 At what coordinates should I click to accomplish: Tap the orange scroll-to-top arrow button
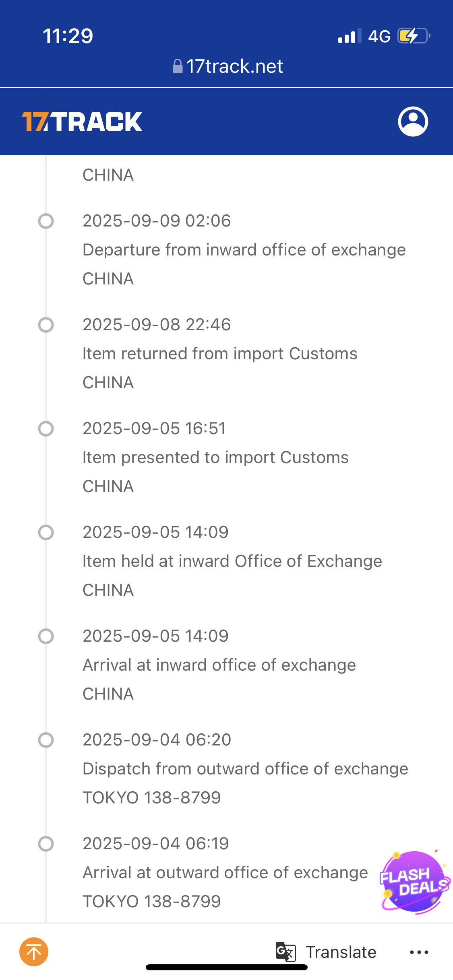tap(34, 952)
